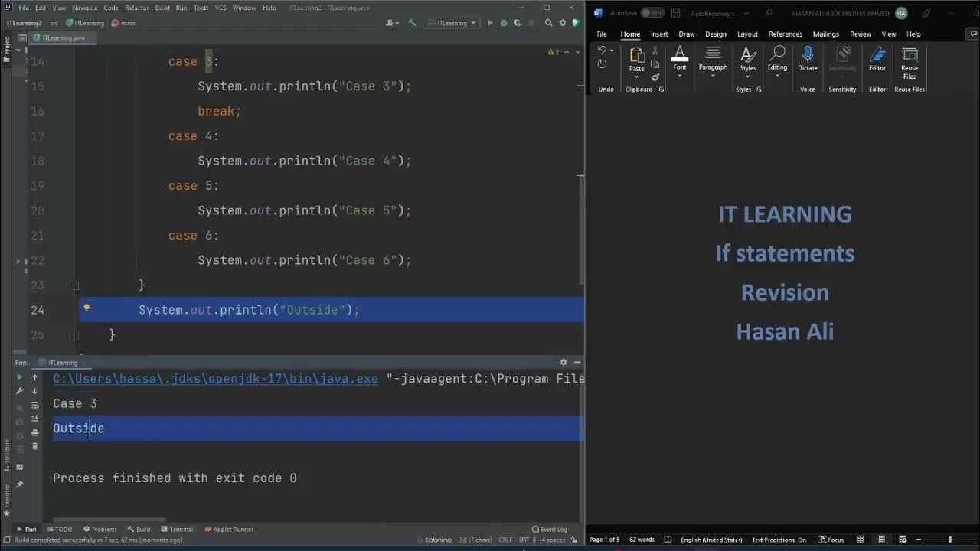Click the Word zoom slider
Viewport: 980px width, 551px height.
(x=950, y=540)
